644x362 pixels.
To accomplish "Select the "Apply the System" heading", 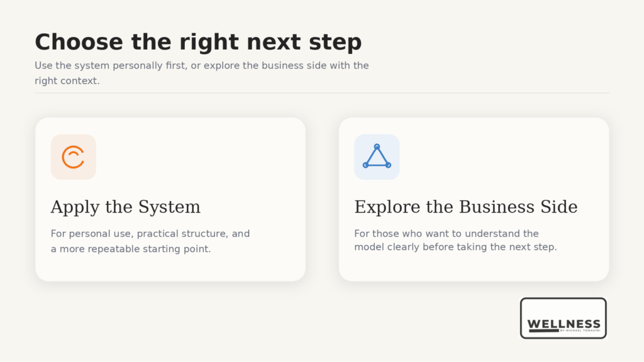I will tap(125, 207).
